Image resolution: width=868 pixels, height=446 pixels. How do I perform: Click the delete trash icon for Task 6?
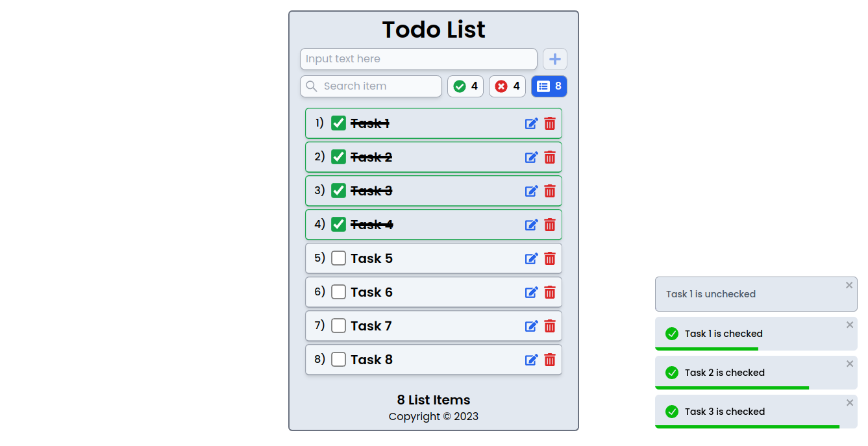(550, 292)
